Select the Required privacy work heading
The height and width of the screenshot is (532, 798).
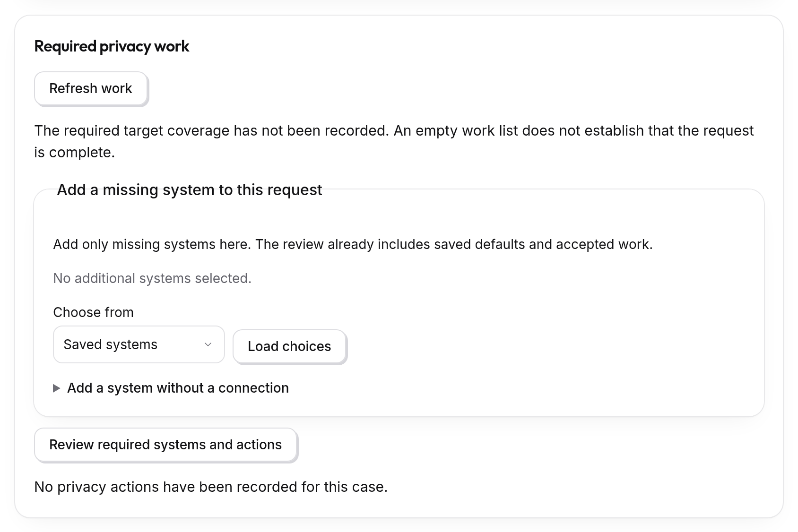click(x=112, y=46)
